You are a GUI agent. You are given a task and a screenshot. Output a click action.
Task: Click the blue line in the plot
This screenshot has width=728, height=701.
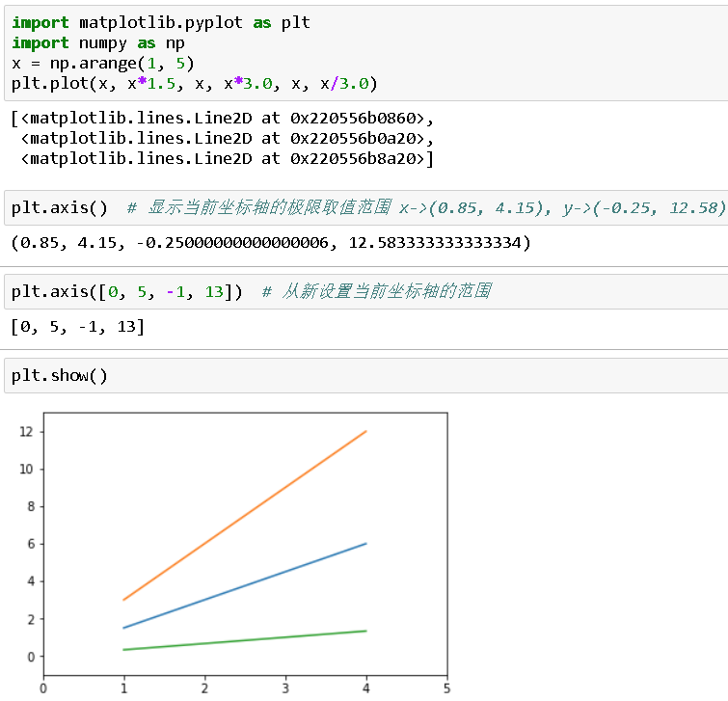coord(245,586)
